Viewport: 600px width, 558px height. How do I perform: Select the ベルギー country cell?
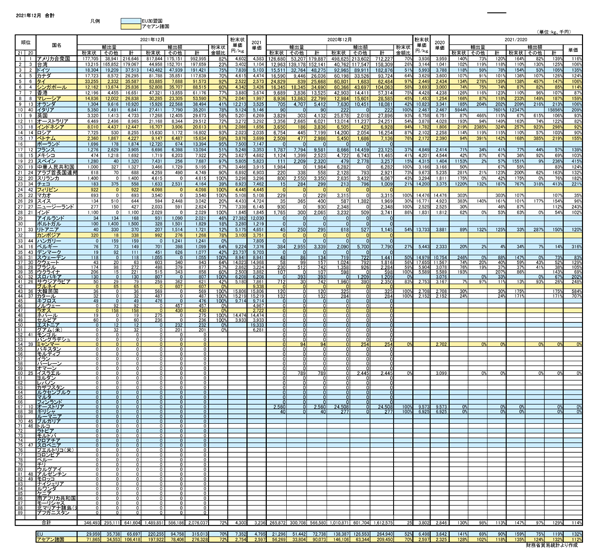57,247
